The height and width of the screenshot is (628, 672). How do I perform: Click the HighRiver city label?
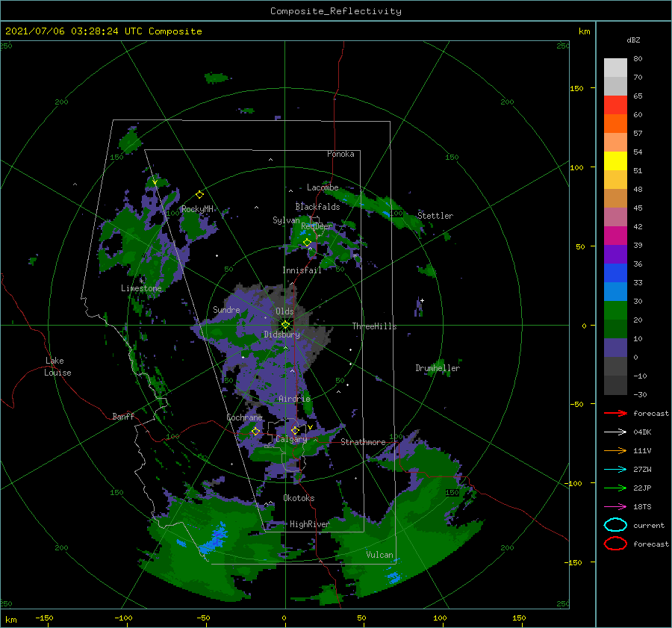[309, 524]
